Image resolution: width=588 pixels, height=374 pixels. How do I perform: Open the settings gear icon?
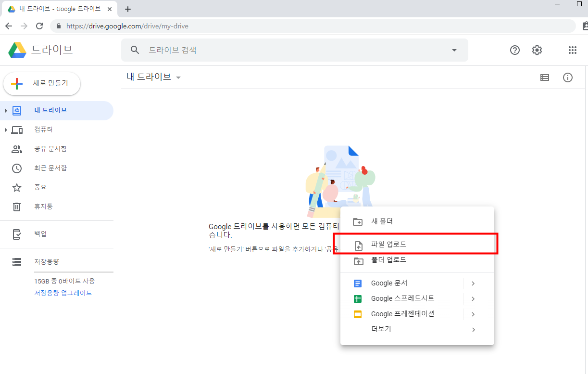point(537,50)
